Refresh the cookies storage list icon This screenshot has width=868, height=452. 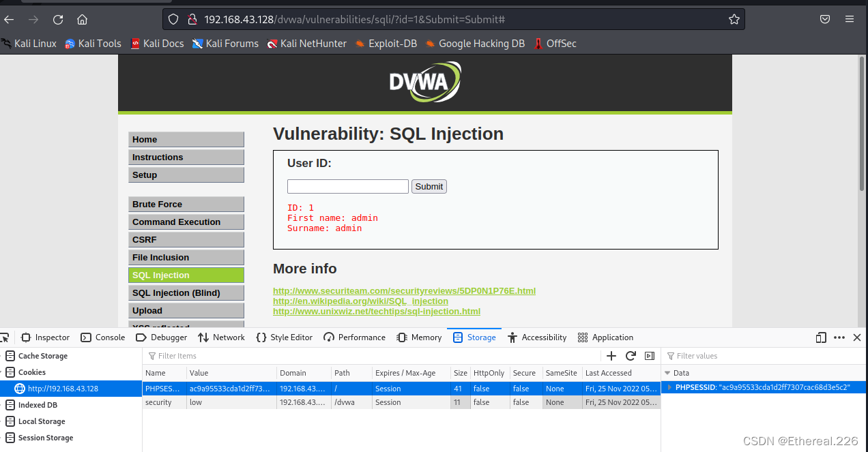point(631,356)
